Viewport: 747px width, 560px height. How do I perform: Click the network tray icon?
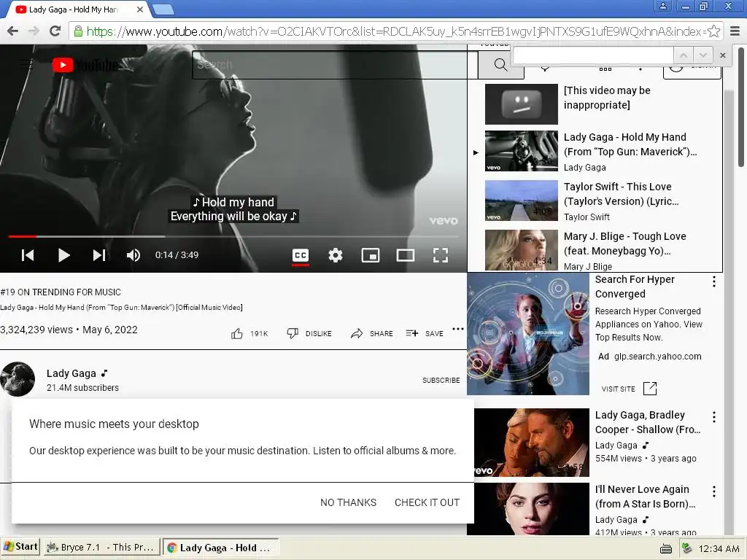pyautogui.click(x=686, y=548)
